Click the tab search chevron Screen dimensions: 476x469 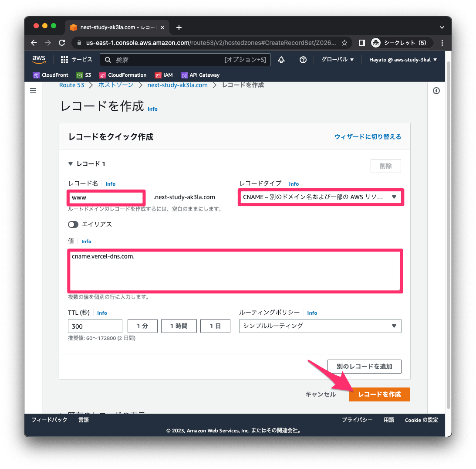point(442,27)
